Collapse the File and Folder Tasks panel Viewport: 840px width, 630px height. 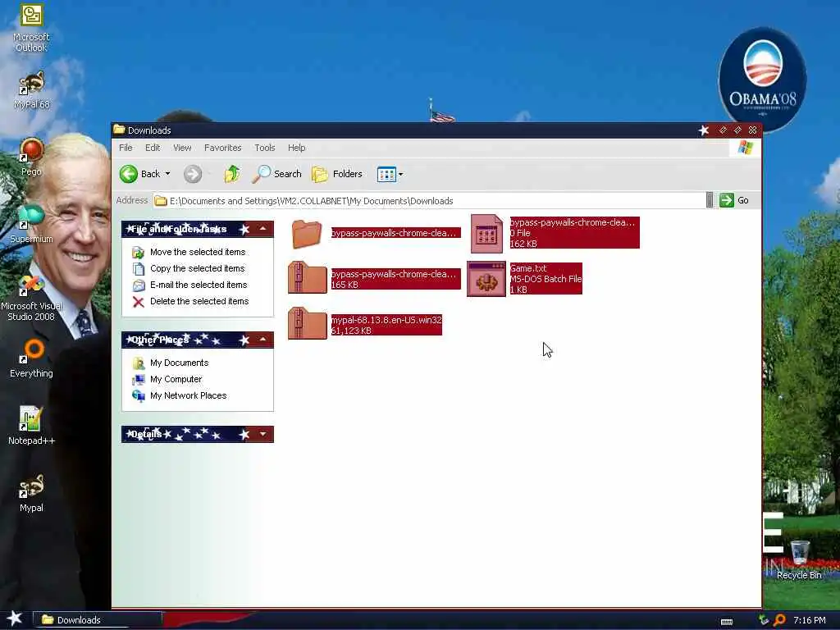pos(263,229)
